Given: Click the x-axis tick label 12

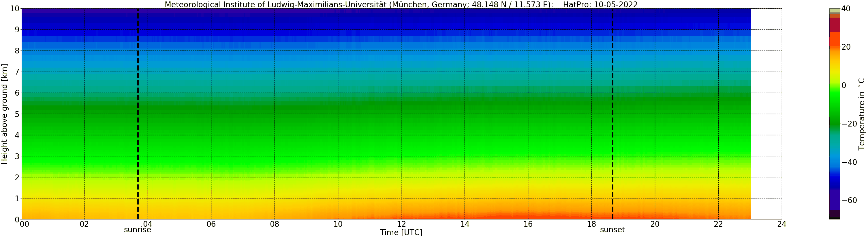Looking at the screenshot, I should [401, 224].
